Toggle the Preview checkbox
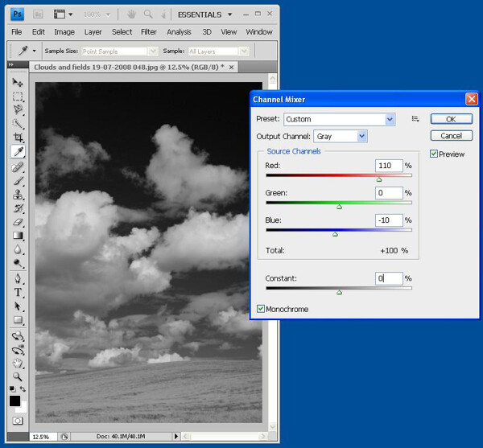 tap(434, 154)
